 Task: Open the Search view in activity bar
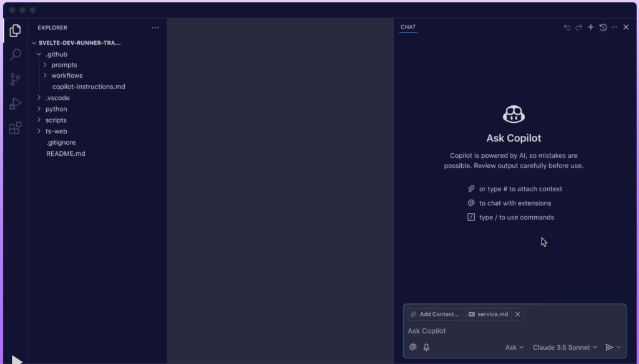tap(16, 54)
